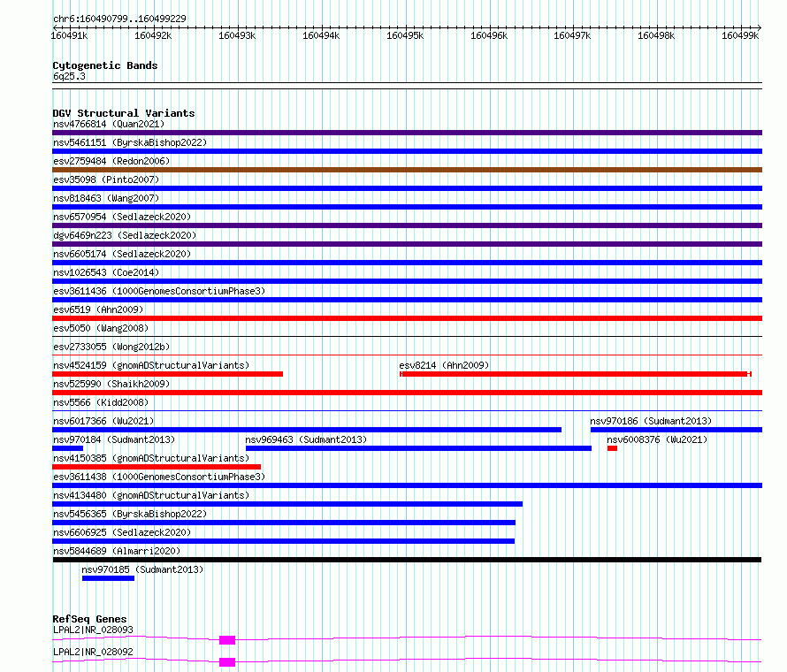Viewport: 787px width, 672px height.
Task: Select the small red nsv6008376 bar
Action: pyautogui.click(x=612, y=448)
